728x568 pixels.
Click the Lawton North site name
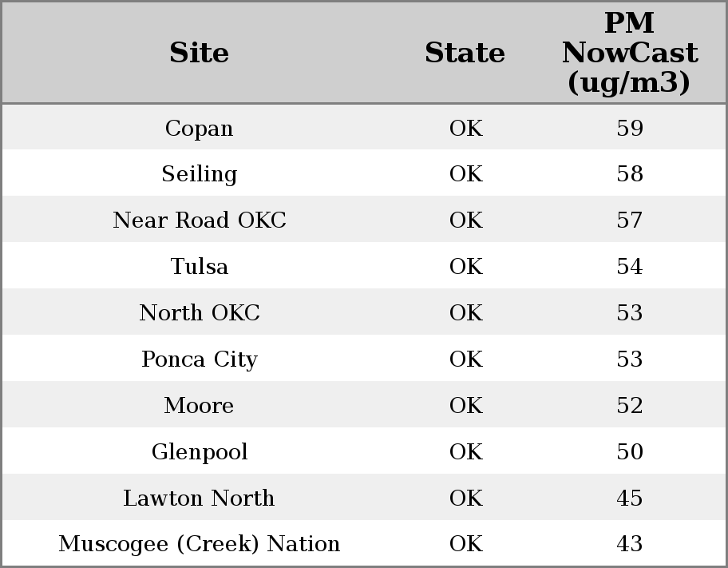click(199, 498)
